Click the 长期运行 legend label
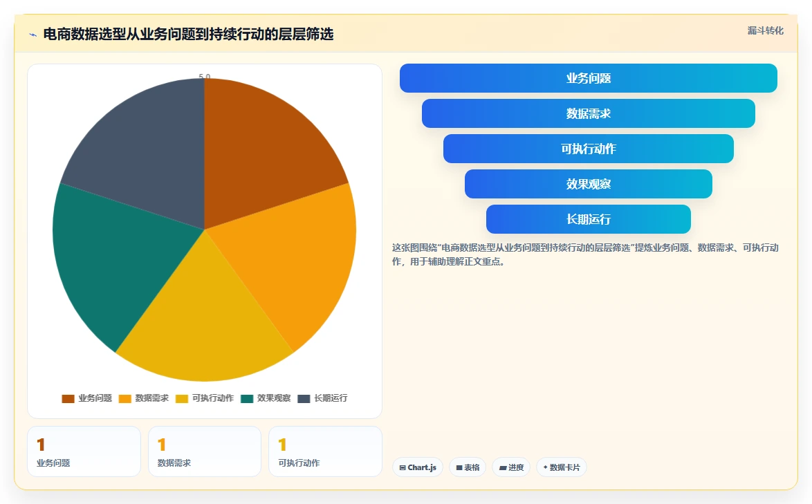The image size is (812, 504). (x=331, y=398)
